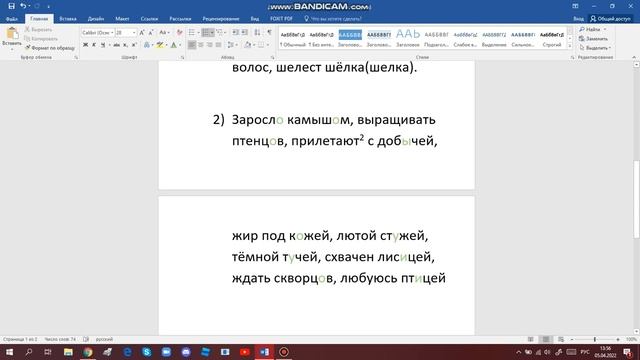Viewport: 640px width, 360px height.
Task: Paste clipboard contents with Вставить
Action: pos(11,37)
